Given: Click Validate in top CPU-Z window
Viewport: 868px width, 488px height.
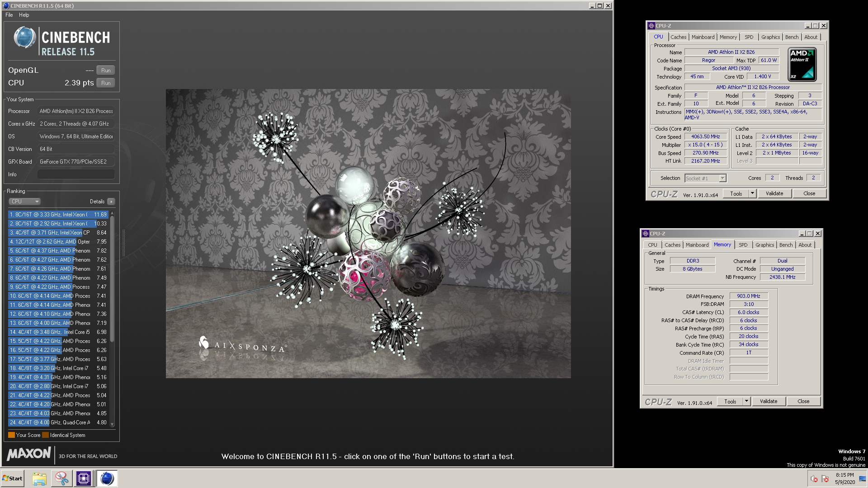Looking at the screenshot, I should pos(774,193).
